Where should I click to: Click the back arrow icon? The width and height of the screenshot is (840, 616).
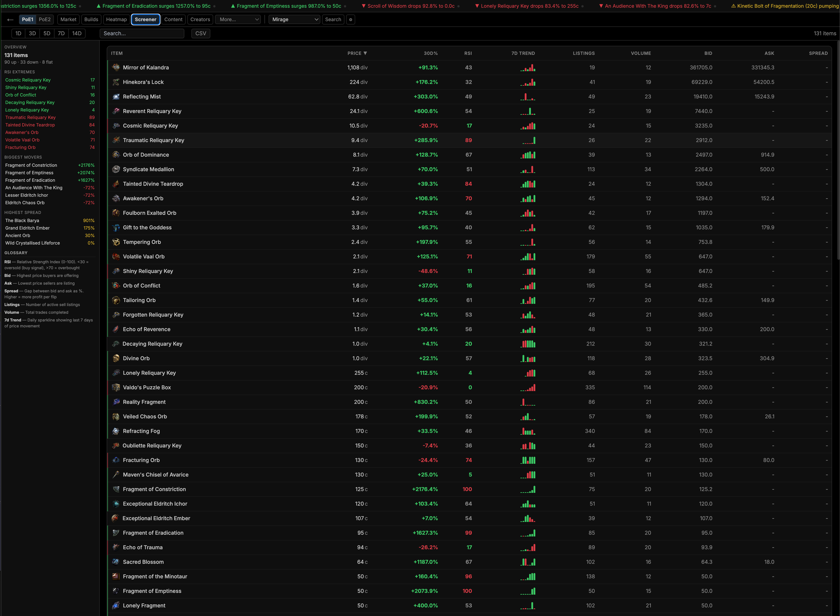point(10,19)
